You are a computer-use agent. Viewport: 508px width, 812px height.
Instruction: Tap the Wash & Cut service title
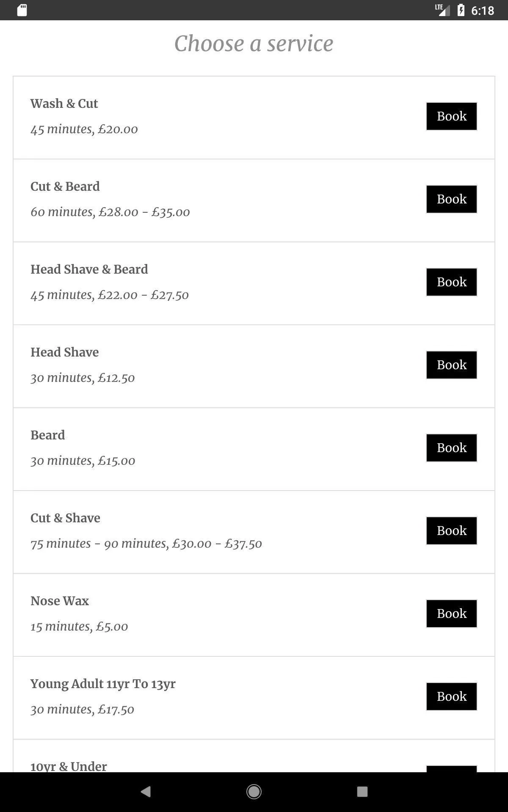tap(64, 104)
